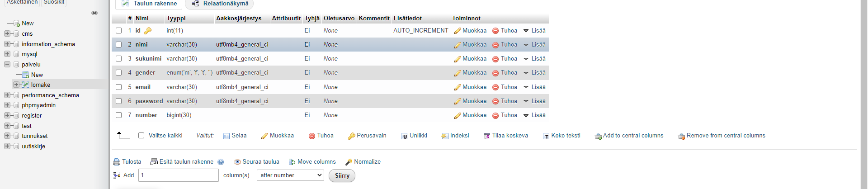The image size is (868, 189).
Task: Click the arrow icon beside Valitse kaikki
Action: (123, 135)
